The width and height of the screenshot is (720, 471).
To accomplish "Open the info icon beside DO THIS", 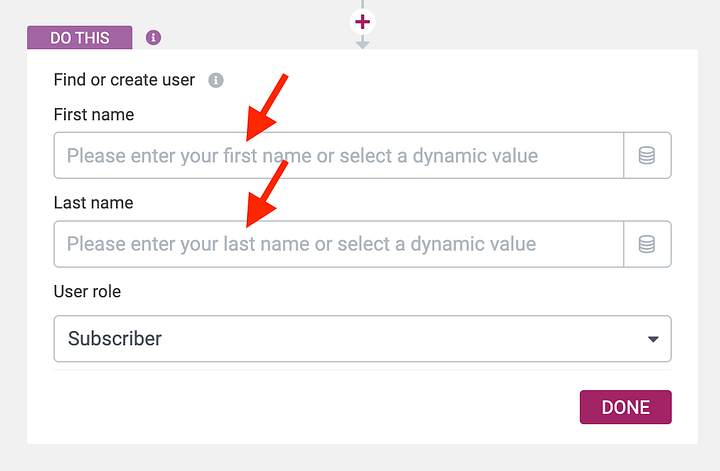I will [153, 38].
